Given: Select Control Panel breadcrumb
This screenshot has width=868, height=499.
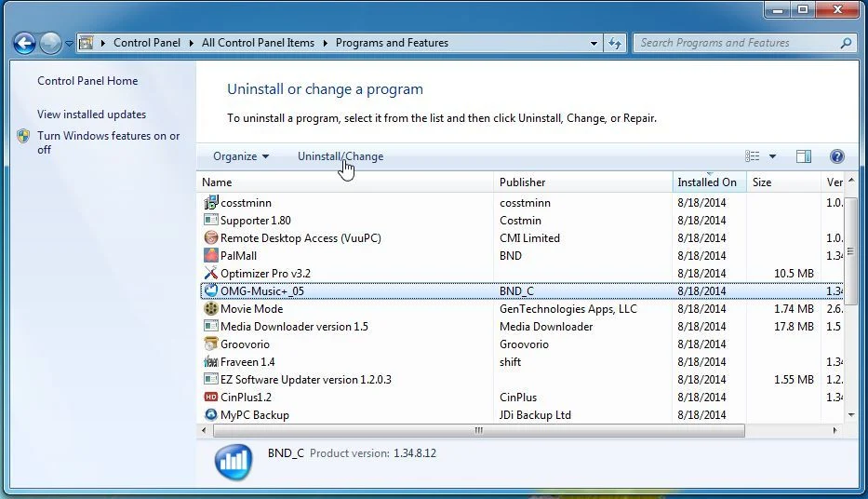Looking at the screenshot, I should [147, 43].
